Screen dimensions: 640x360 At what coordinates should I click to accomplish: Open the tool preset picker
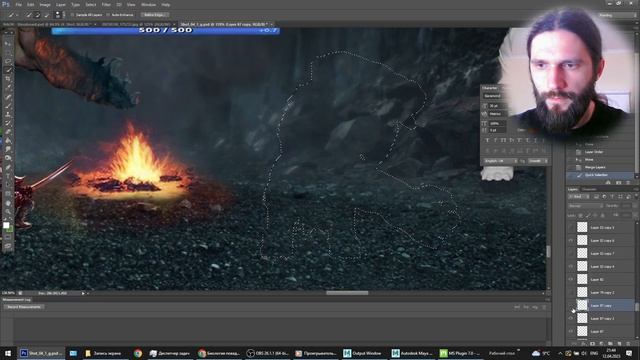(13, 15)
